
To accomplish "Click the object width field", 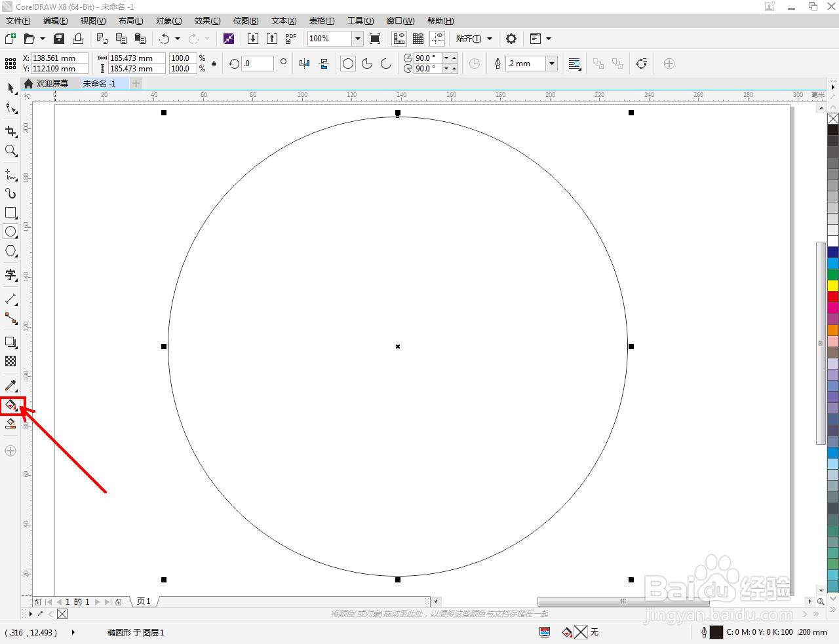I will coord(137,58).
